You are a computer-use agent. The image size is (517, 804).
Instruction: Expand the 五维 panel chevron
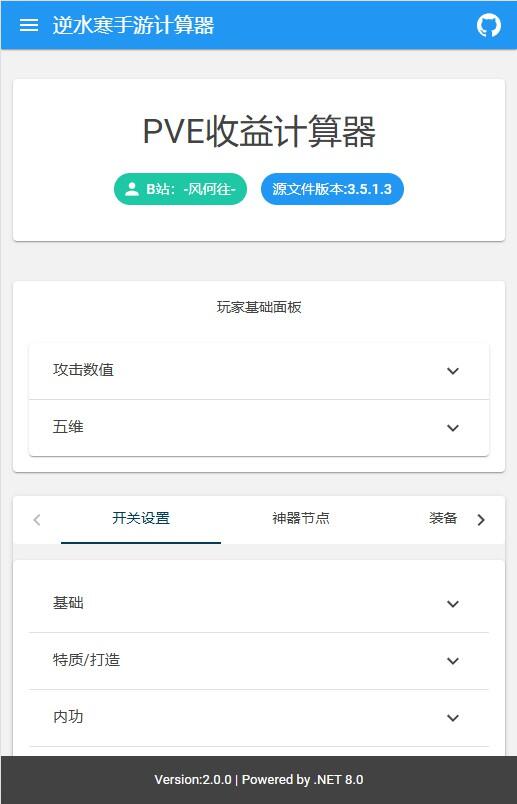[452, 428]
